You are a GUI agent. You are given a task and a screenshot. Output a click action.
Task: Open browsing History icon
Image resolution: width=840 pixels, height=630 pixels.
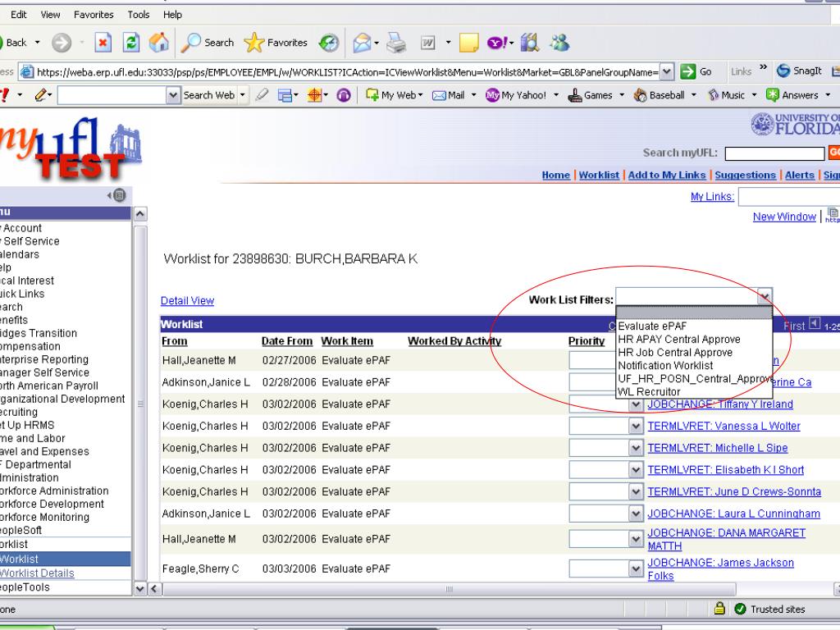[x=328, y=43]
